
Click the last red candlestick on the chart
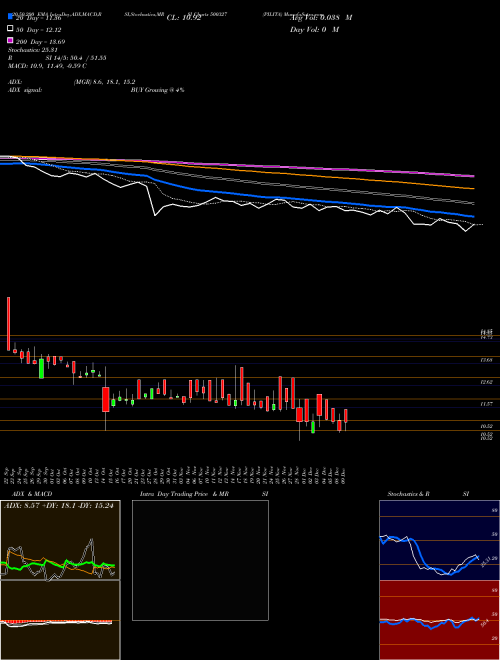pyautogui.click(x=346, y=416)
